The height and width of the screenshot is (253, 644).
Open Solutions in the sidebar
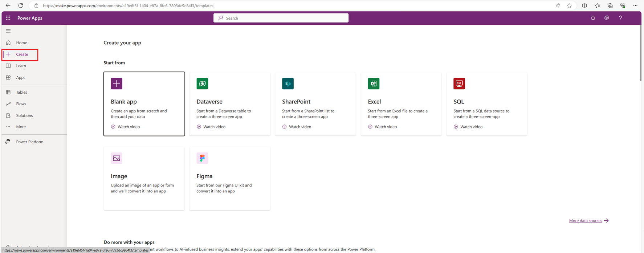(x=24, y=115)
